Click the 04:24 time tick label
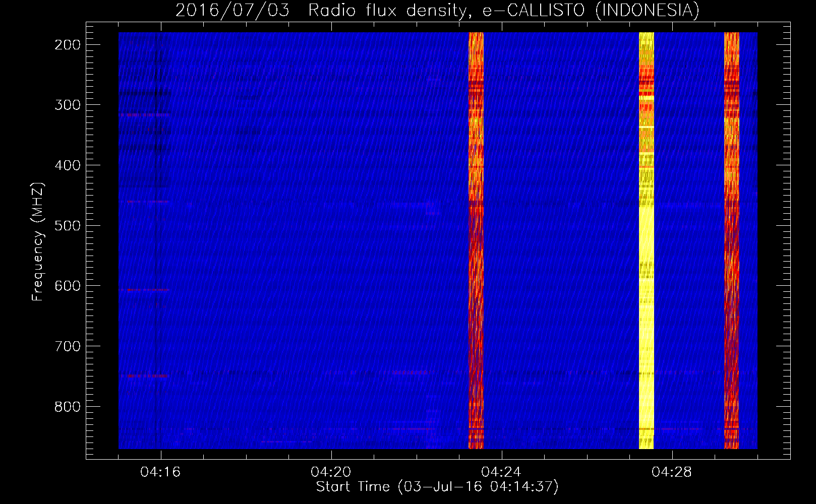The image size is (816, 504). [x=501, y=472]
